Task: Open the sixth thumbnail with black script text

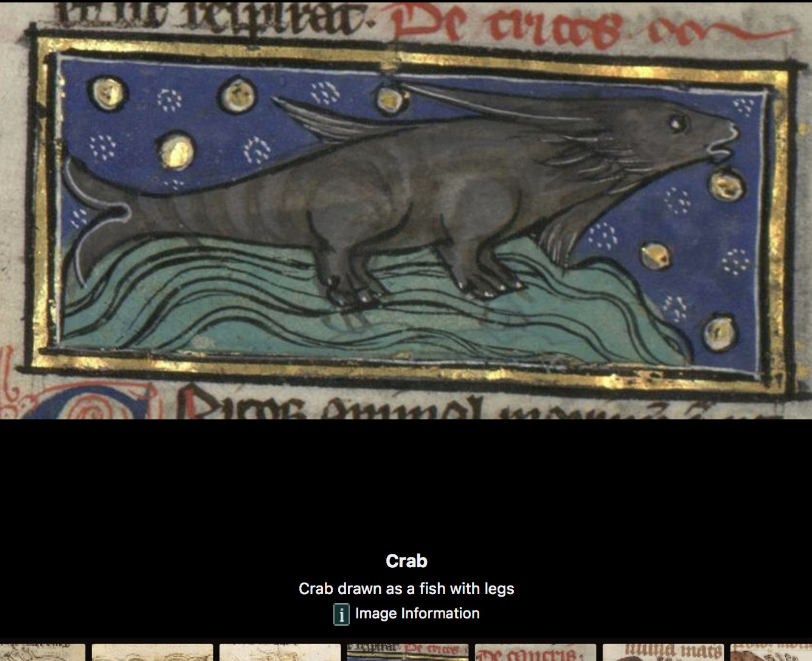Action: pyautogui.click(x=663, y=652)
